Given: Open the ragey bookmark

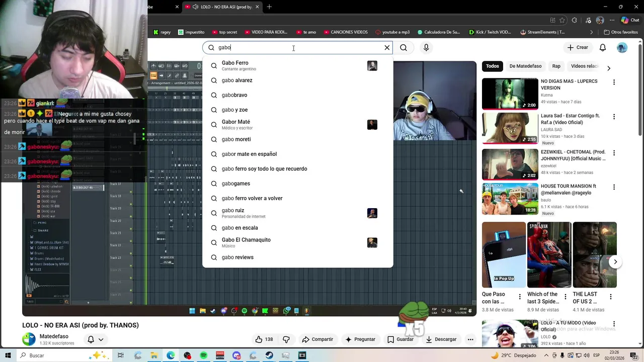Looking at the screenshot, I should click(162, 32).
